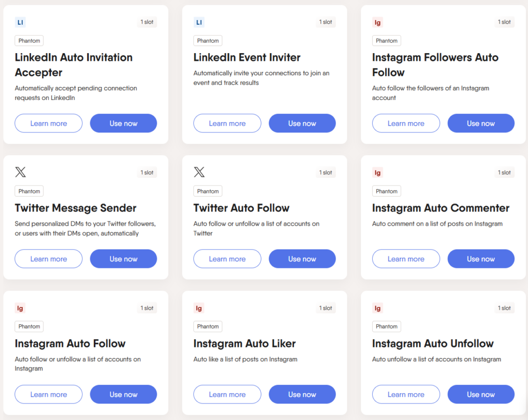The width and height of the screenshot is (528, 420).
Task: Use the Instagram Followers Auto Follow now
Action: click(481, 123)
